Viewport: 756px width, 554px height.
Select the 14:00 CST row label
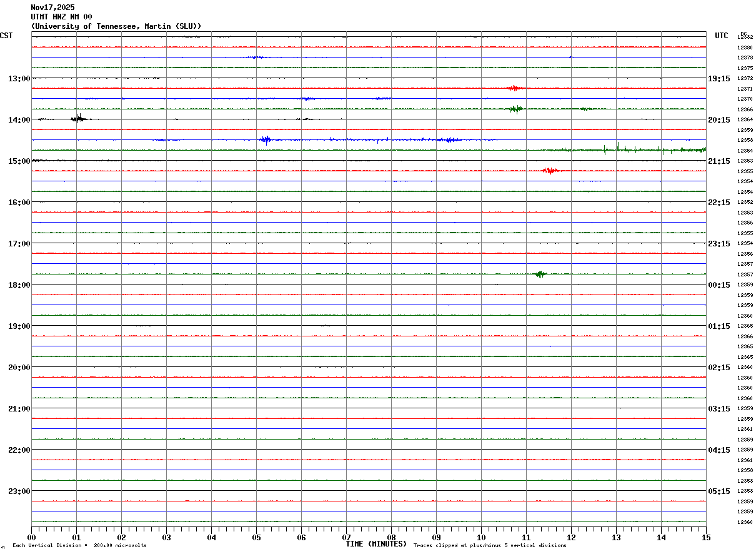[x=19, y=120]
